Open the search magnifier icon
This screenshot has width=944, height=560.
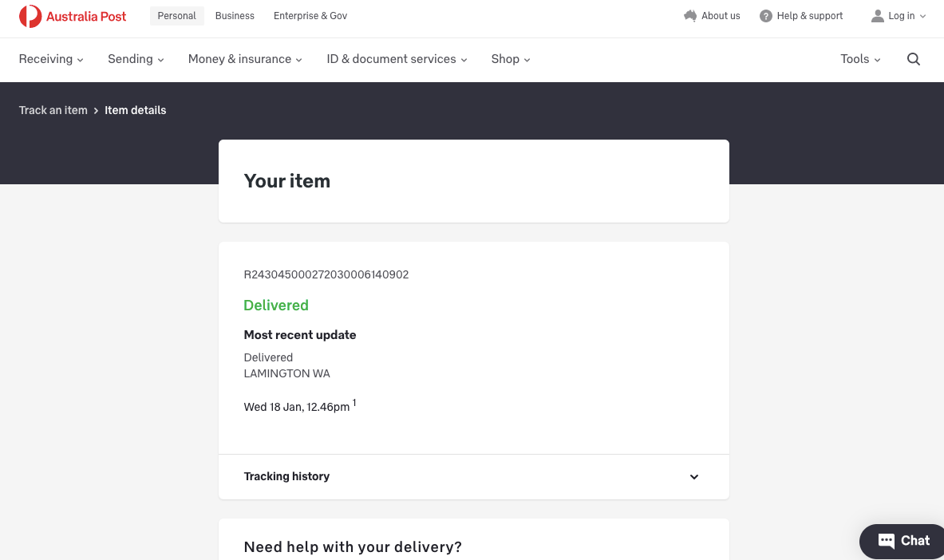[914, 59]
